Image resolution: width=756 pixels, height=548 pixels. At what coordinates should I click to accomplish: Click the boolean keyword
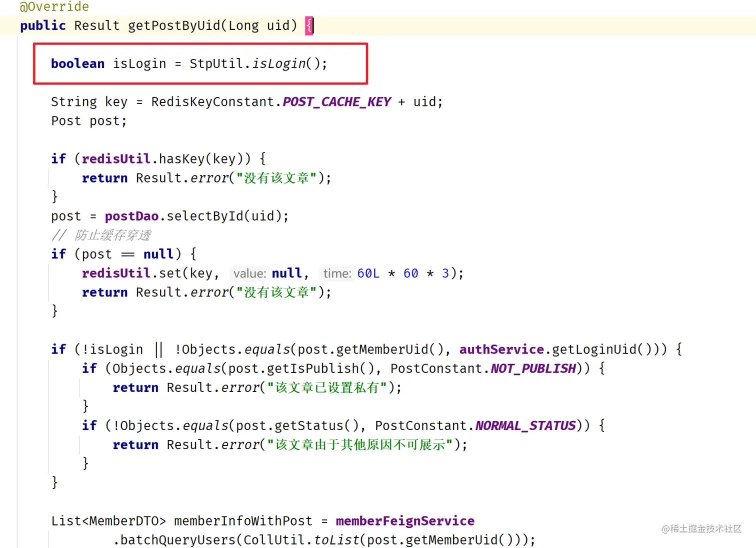click(77, 63)
